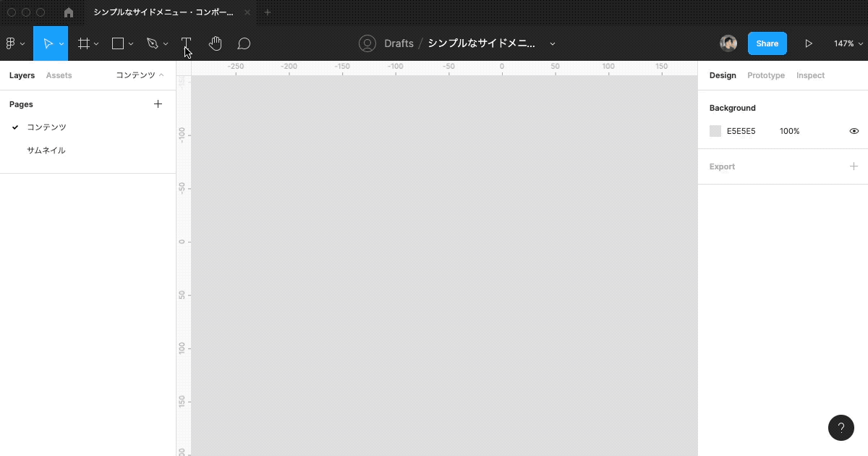868x456 pixels.
Task: Open the Figma main menu
Action: click(12, 43)
